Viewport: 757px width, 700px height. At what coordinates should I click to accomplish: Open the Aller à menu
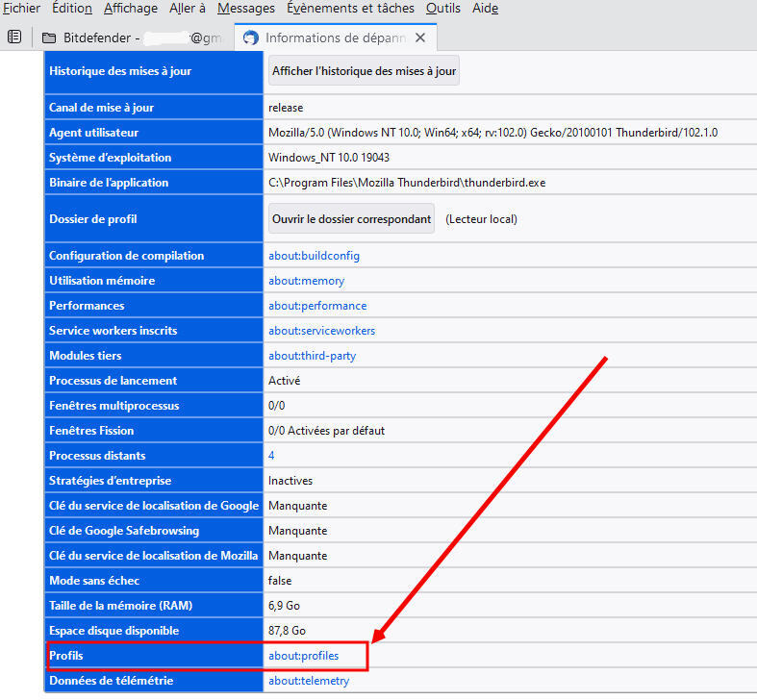pos(188,9)
